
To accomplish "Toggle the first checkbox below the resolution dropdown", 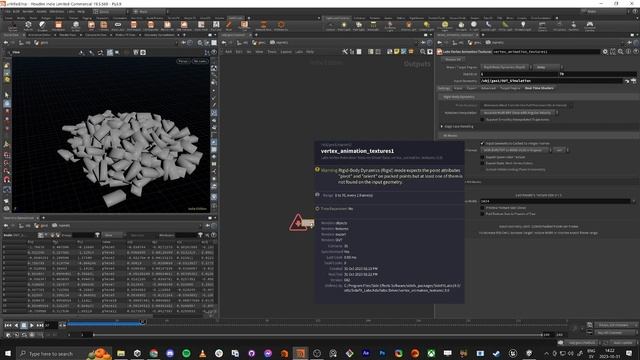I will 482,208.
